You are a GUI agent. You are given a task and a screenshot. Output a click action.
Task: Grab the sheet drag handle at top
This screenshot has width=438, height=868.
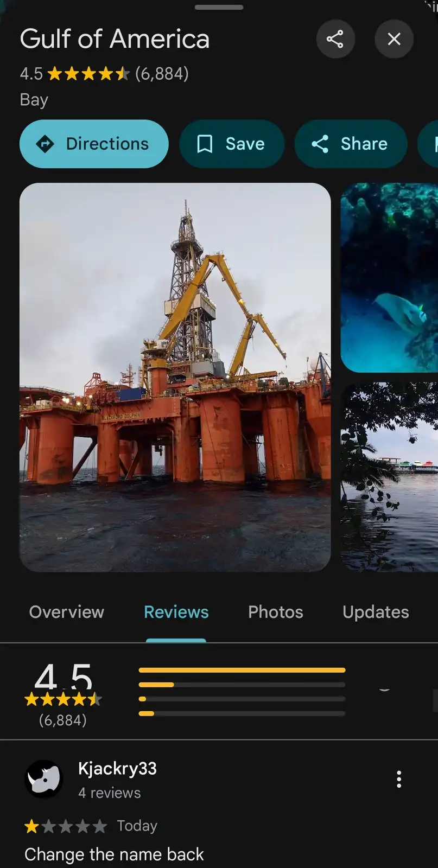(219, 7)
